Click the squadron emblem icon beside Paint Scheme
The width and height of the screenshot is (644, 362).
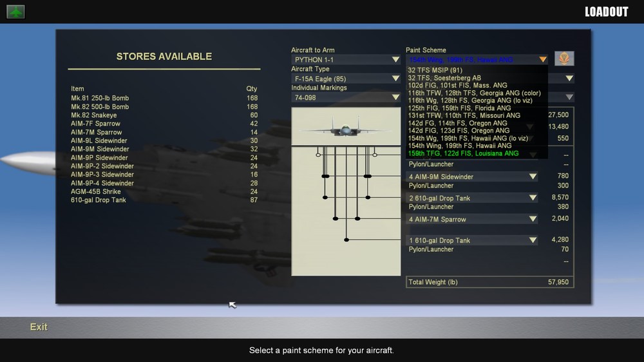(564, 59)
